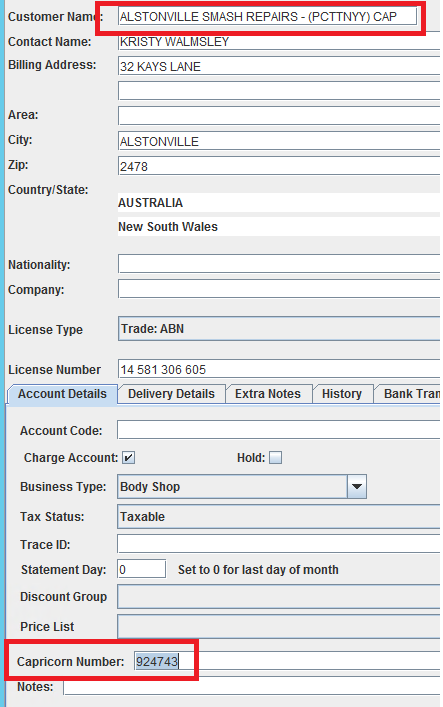Open the Business Type dropdown arrow
The image size is (443, 707).
click(x=357, y=487)
